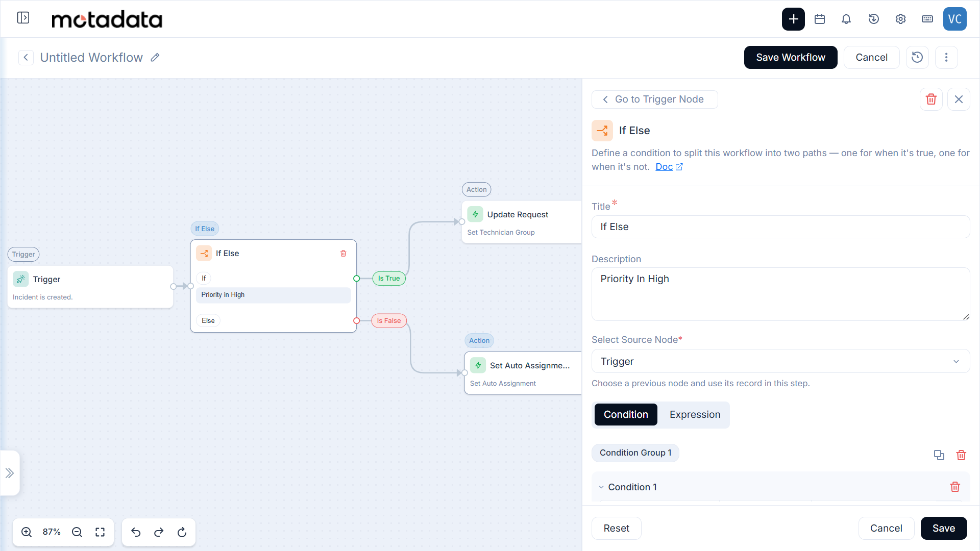Click the Set Auto Assignment lightning icon

(x=478, y=365)
